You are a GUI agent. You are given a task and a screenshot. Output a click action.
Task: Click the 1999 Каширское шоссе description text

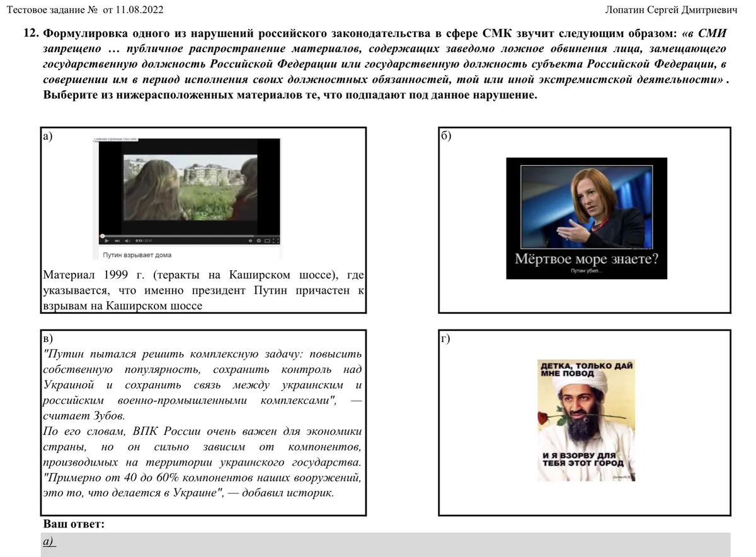[203, 290]
